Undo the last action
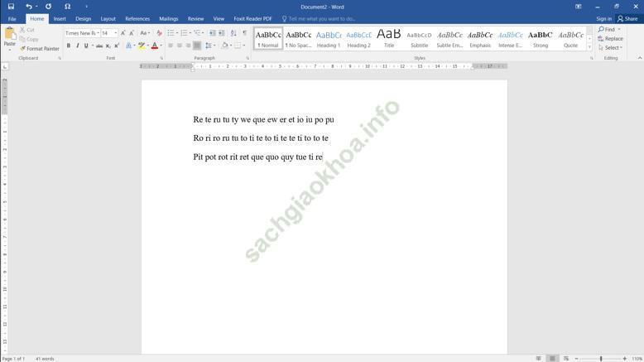 (28, 7)
